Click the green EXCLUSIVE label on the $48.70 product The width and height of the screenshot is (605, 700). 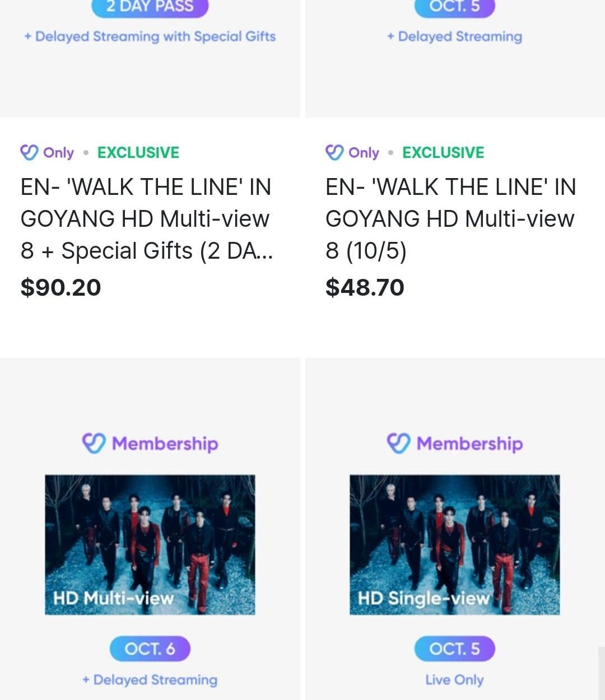tap(443, 152)
